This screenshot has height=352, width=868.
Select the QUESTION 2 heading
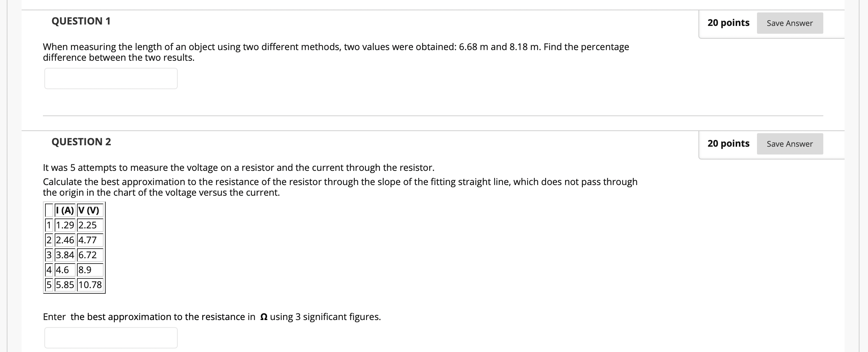click(81, 142)
